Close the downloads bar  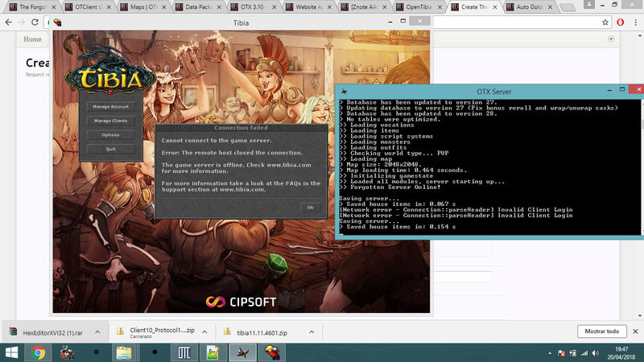click(635, 331)
